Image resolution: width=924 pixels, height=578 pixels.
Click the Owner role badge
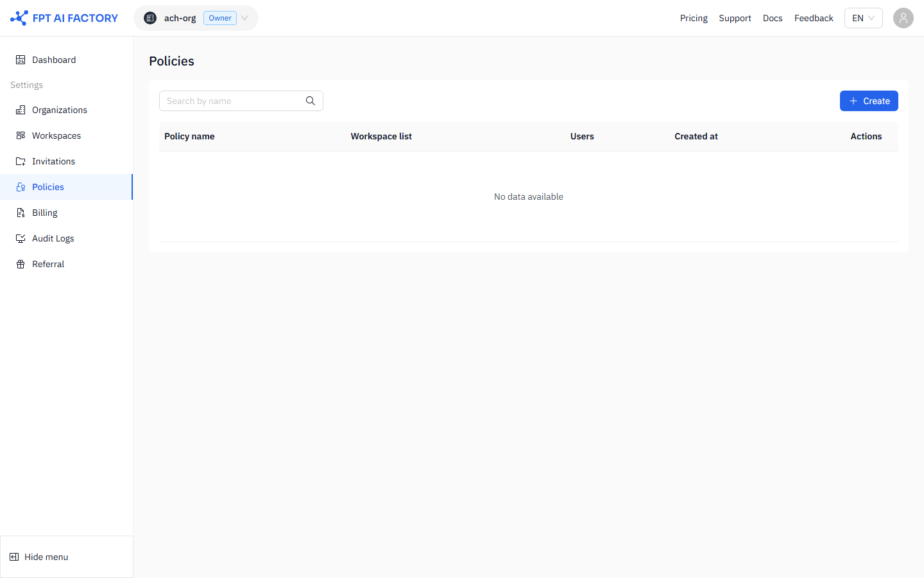click(220, 18)
